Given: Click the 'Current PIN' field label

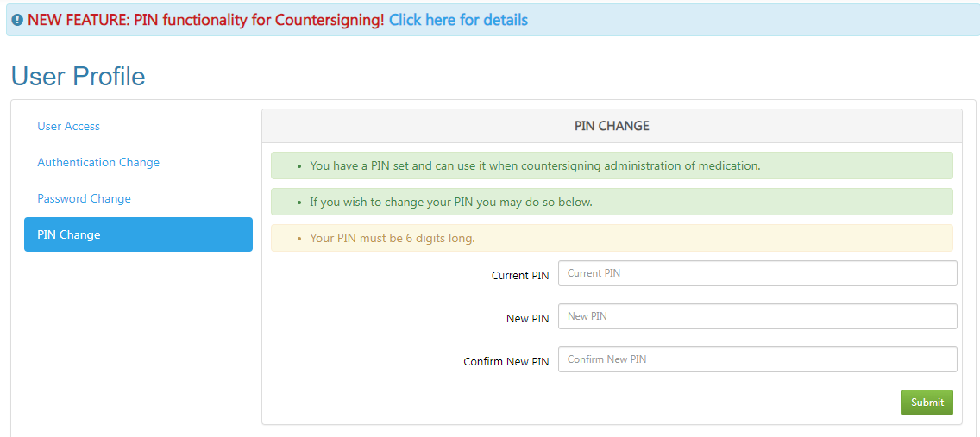Looking at the screenshot, I should tap(520, 276).
